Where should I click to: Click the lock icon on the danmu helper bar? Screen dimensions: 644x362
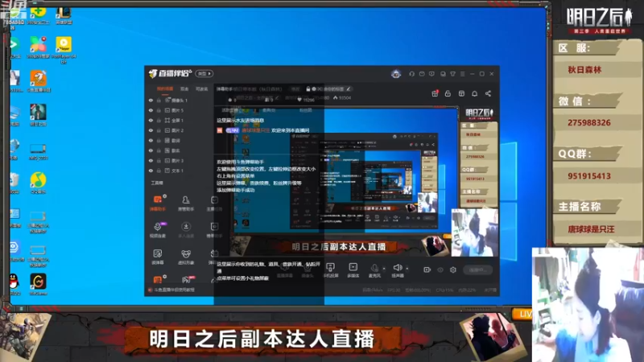[x=308, y=88]
